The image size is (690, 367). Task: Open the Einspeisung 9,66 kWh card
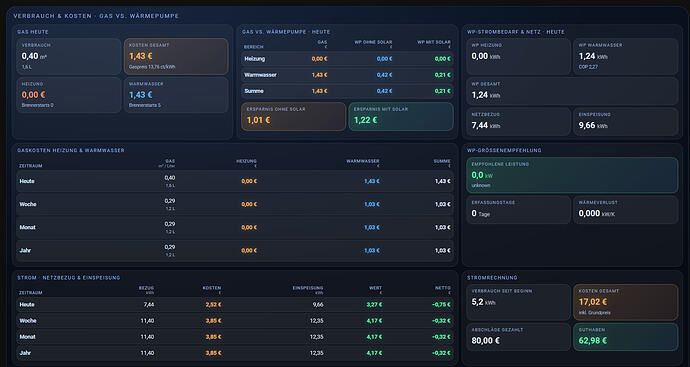pyautogui.click(x=626, y=121)
